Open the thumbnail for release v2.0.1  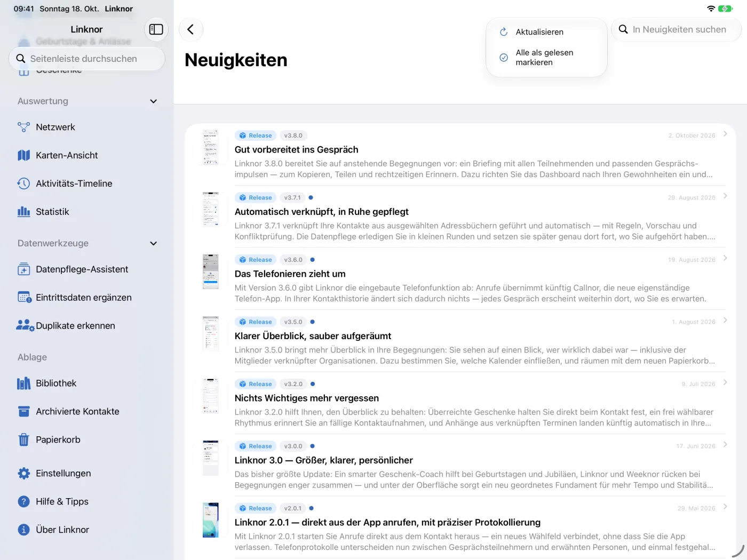pos(211,520)
